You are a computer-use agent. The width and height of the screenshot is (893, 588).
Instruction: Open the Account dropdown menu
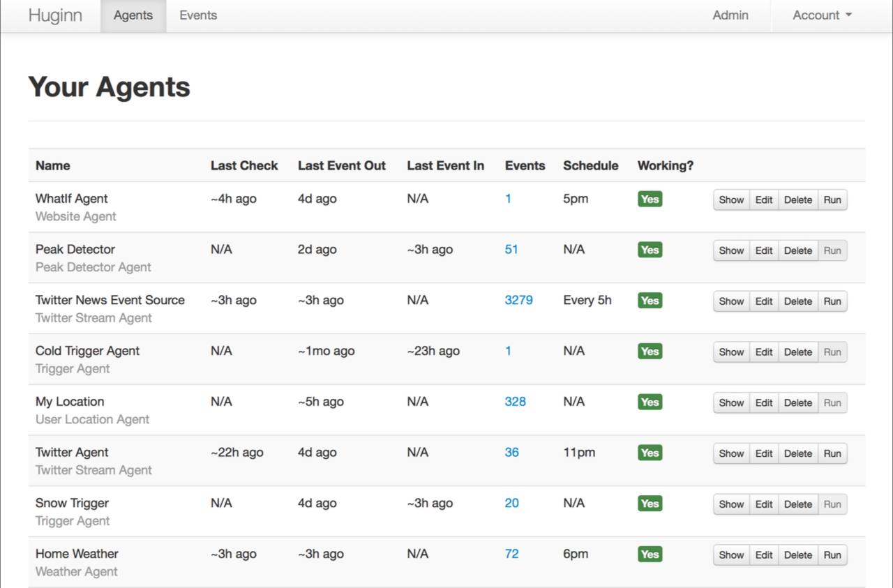(822, 15)
